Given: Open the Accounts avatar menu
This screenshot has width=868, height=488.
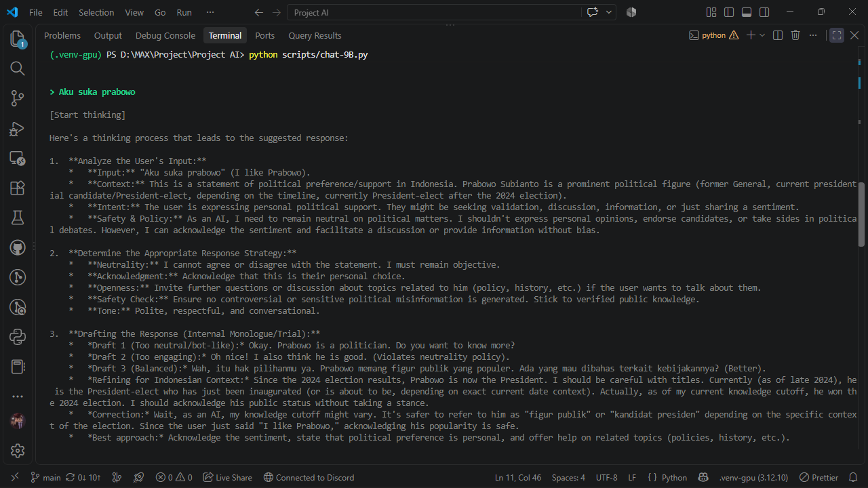Looking at the screenshot, I should pyautogui.click(x=18, y=421).
